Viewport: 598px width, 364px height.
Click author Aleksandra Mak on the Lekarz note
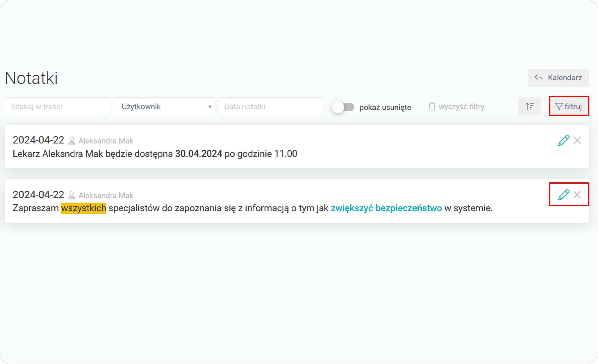106,141
